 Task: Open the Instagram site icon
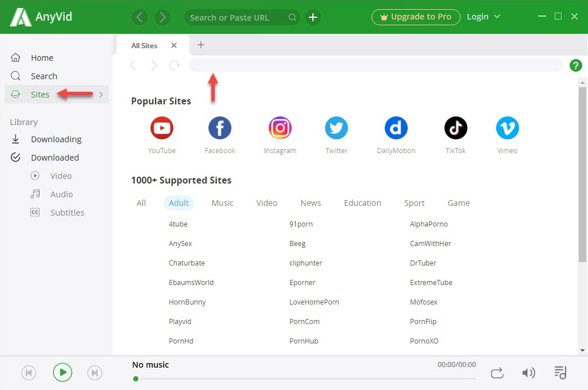pyautogui.click(x=280, y=128)
